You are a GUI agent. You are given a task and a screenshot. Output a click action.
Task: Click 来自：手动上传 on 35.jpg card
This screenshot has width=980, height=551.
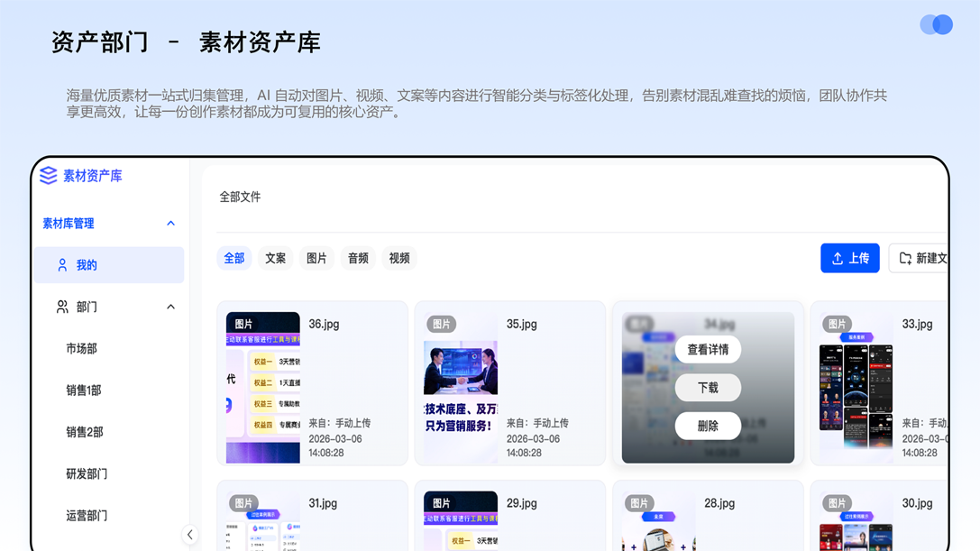point(537,424)
